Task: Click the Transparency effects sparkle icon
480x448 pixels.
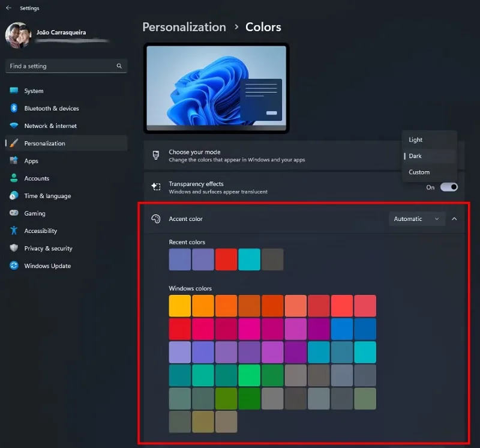Action: point(156,187)
